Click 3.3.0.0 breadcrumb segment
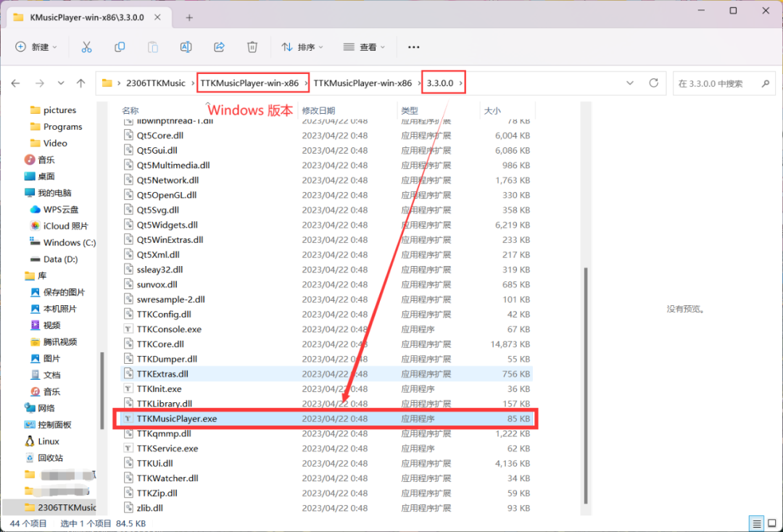 coord(440,83)
